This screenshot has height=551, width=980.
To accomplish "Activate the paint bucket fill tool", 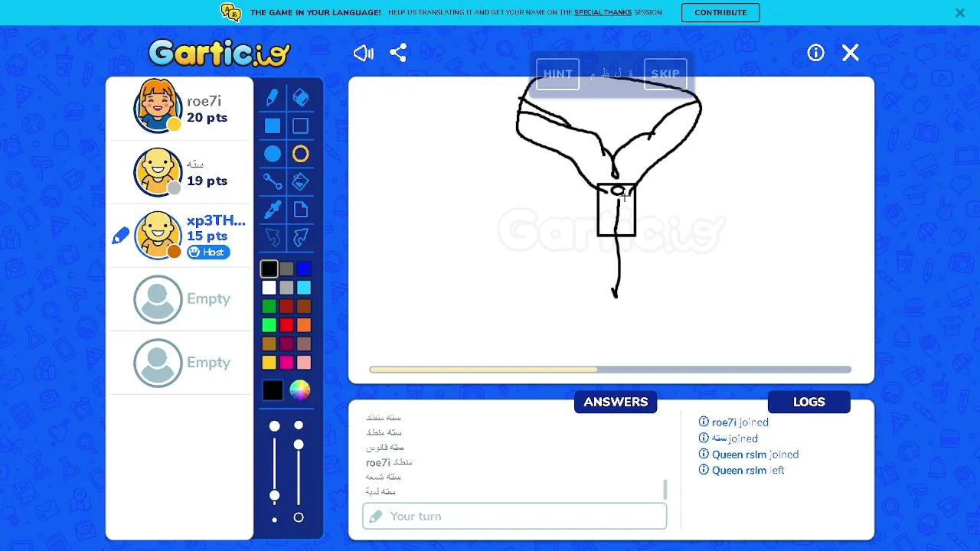I will pos(301,181).
